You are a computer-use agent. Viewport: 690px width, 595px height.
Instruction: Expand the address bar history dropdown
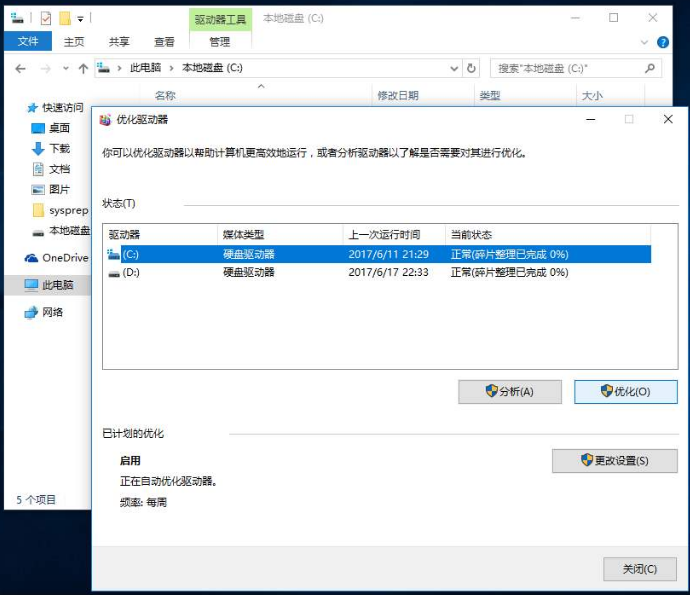(454, 68)
